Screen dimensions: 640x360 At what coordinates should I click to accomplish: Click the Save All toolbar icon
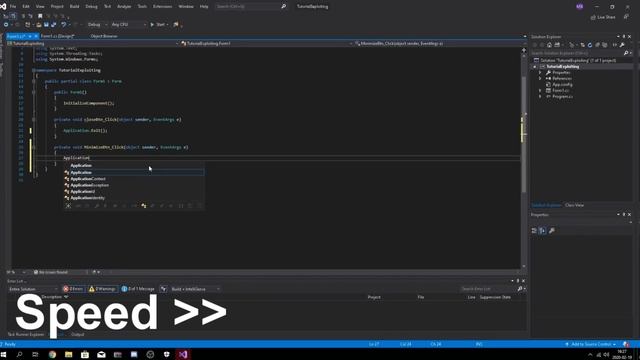pos(53,24)
